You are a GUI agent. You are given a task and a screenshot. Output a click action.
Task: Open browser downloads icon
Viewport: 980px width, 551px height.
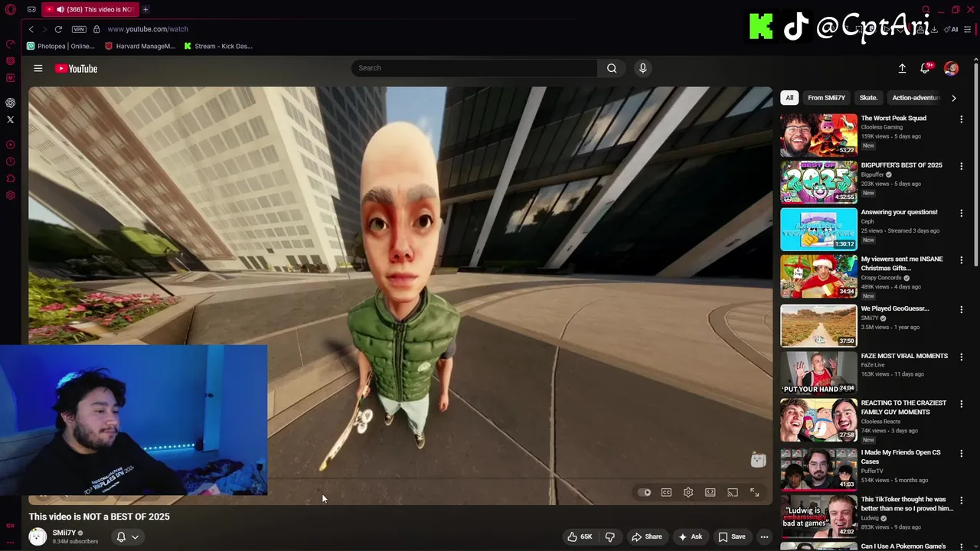tap(935, 29)
